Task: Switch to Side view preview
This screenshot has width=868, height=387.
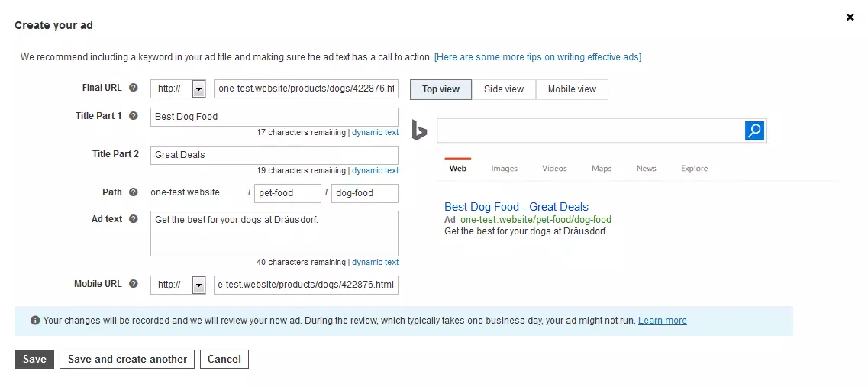Action: [x=504, y=89]
